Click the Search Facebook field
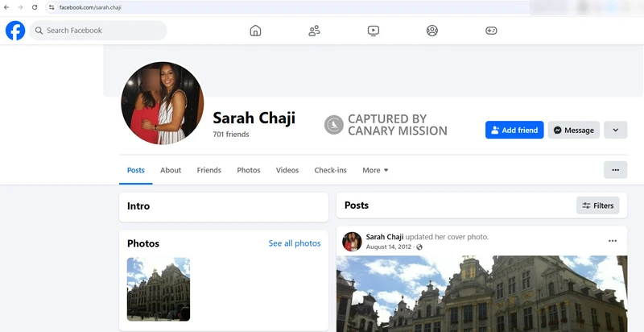 tap(98, 31)
